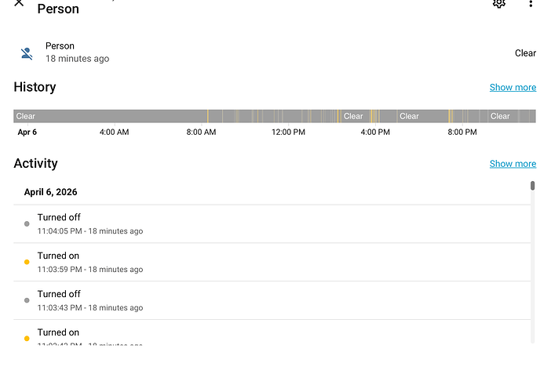Close the Person dialog with X icon

tap(19, 3)
